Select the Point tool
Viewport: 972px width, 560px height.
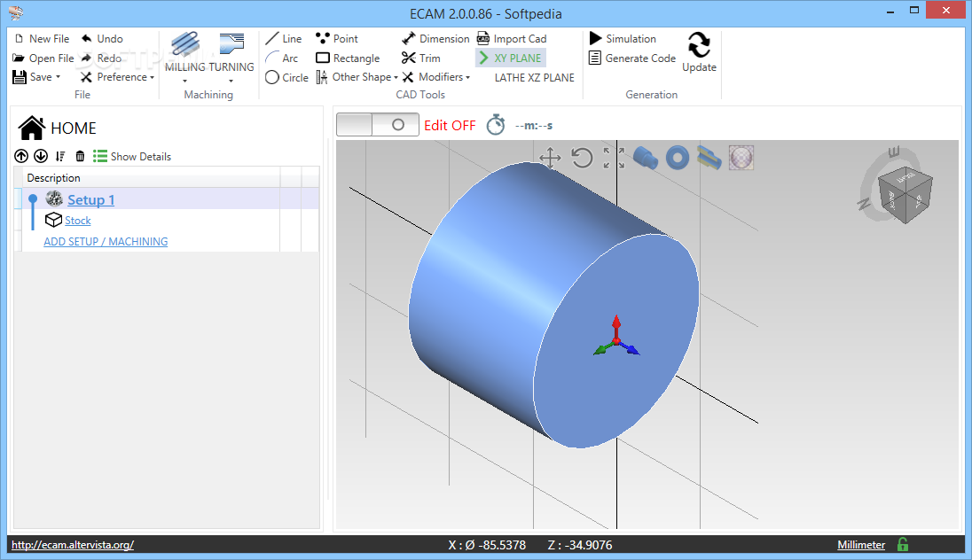pyautogui.click(x=337, y=38)
